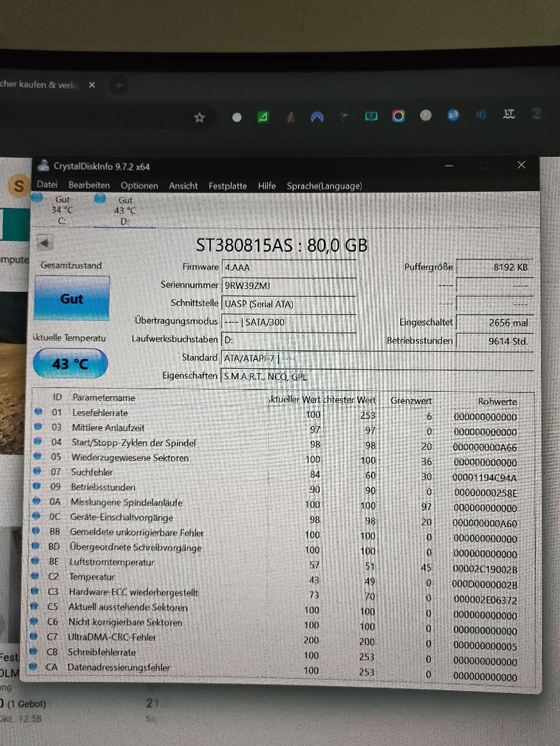This screenshot has height=746, width=560.
Task: Click the Seriennummer field 9RW39ZMJ
Action: (289, 286)
